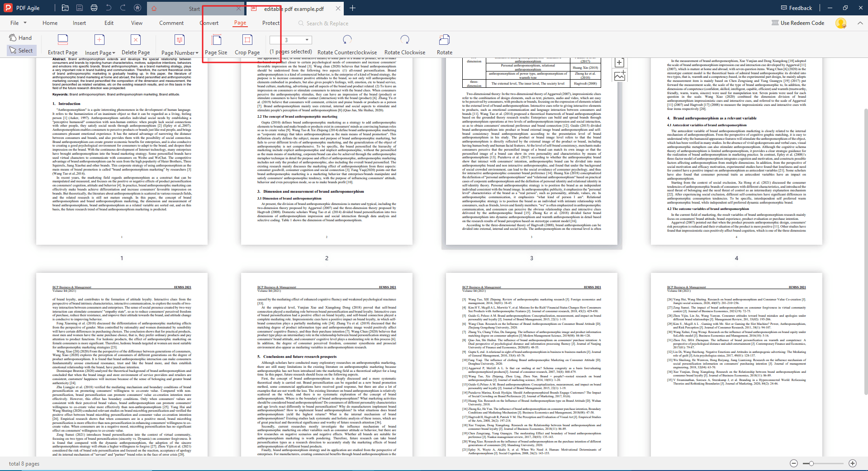Open the Insert ribbon tab
Image resolution: width=868 pixels, height=471 pixels.
click(x=79, y=23)
